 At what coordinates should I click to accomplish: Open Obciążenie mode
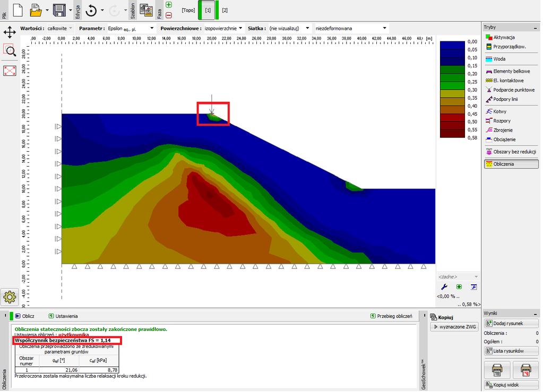click(511, 140)
